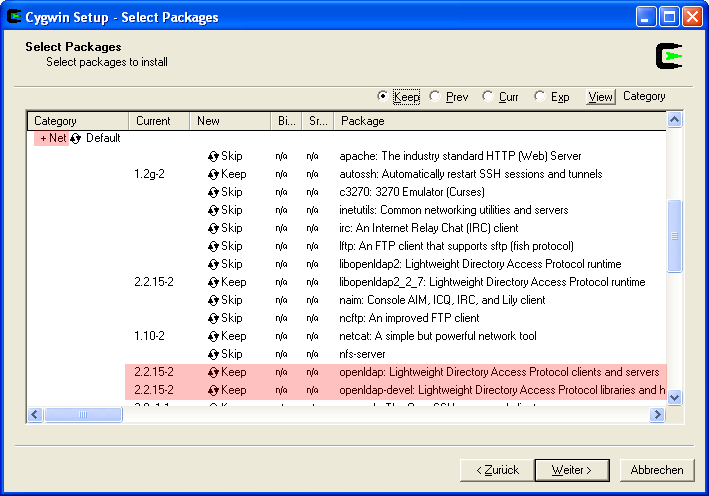Screen dimensions: 709x496
Task: Cycle the install icon for libopenldap2 runtime
Action: point(213,265)
